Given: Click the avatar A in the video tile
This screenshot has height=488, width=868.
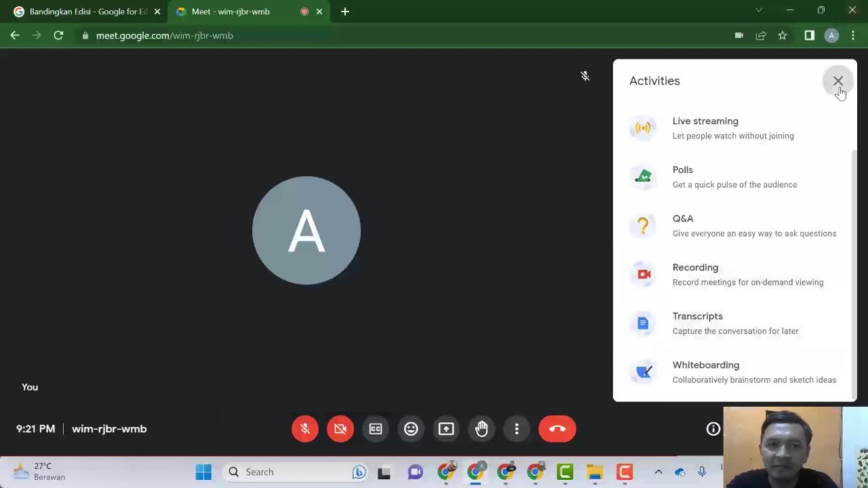Looking at the screenshot, I should click(x=307, y=230).
